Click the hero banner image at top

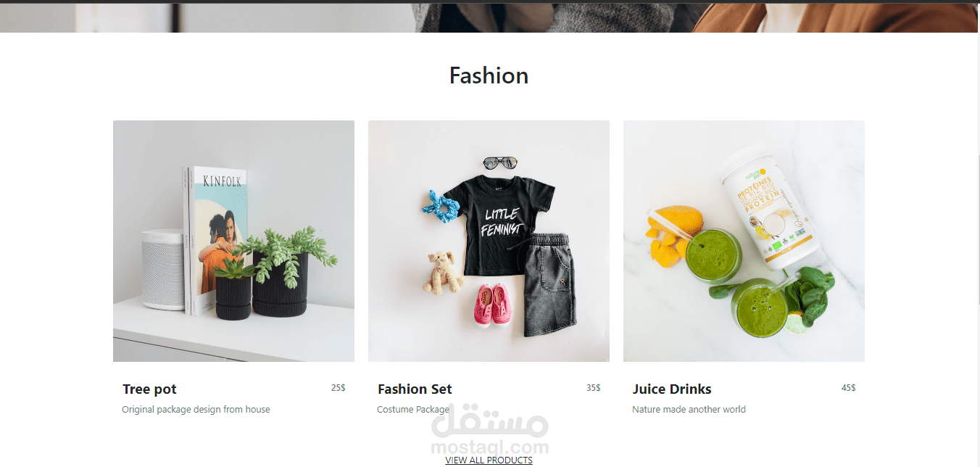pos(489,17)
